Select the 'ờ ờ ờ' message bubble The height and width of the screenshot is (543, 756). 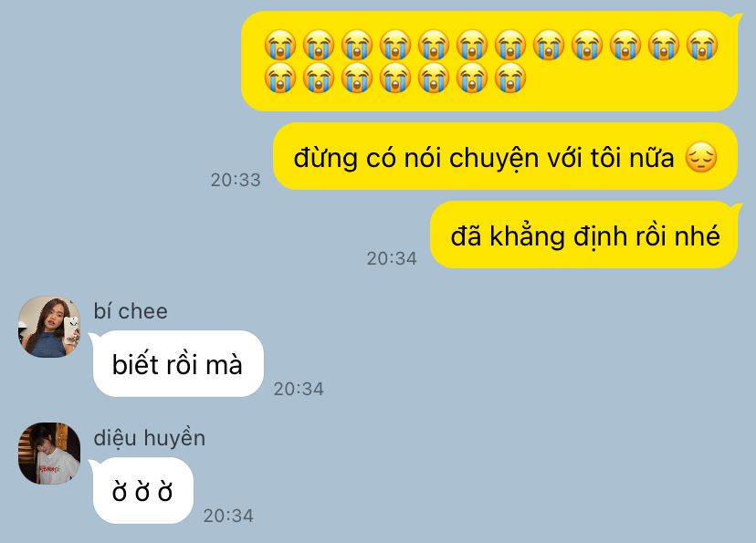click(x=142, y=490)
